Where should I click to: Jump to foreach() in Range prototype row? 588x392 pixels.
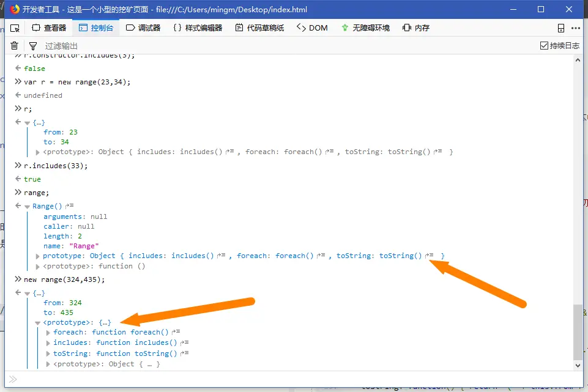point(321,255)
